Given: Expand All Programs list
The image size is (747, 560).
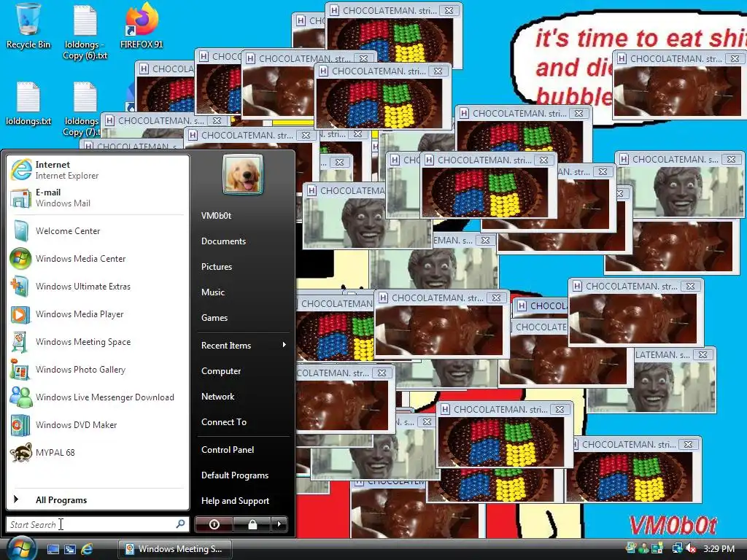Looking at the screenshot, I should pos(97,500).
